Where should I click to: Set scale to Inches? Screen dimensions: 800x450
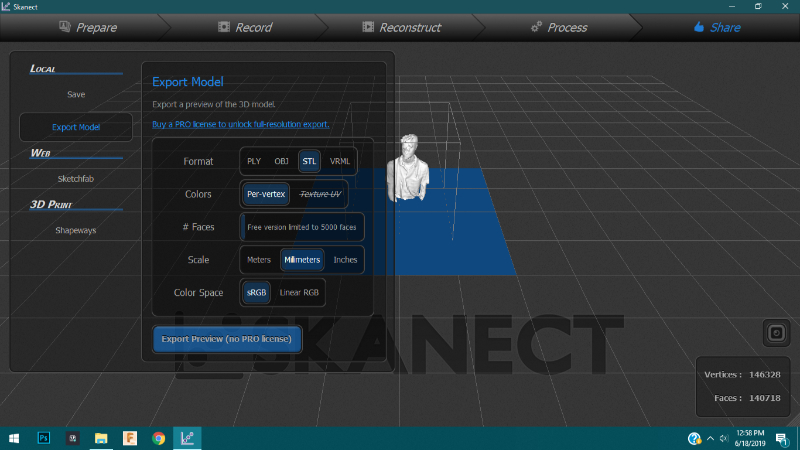point(345,260)
